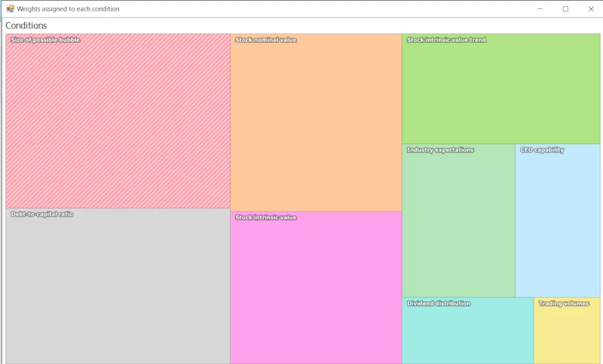Select the Stock intrinsic value trend tile
Screen dimensions: 603x364
[x=500, y=89]
